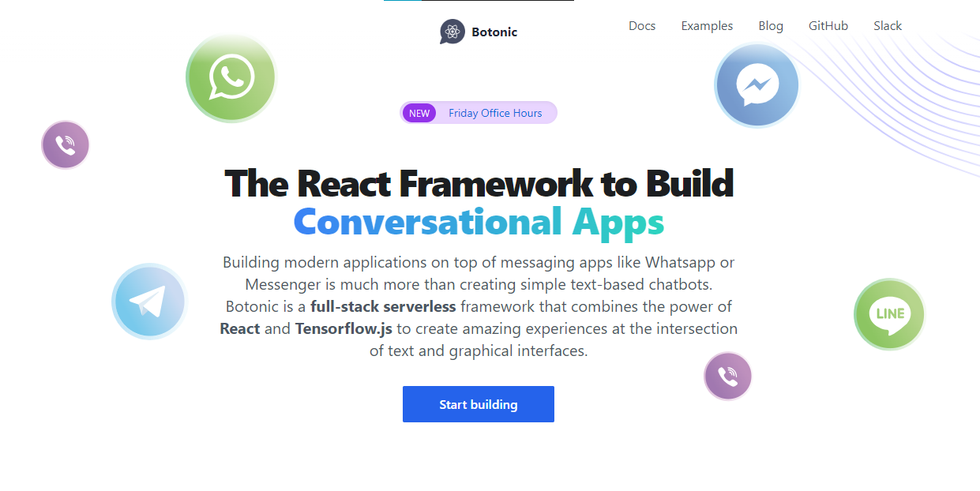Click the Botonic brand name text
Screen dimensions: 980x491
pos(494,32)
